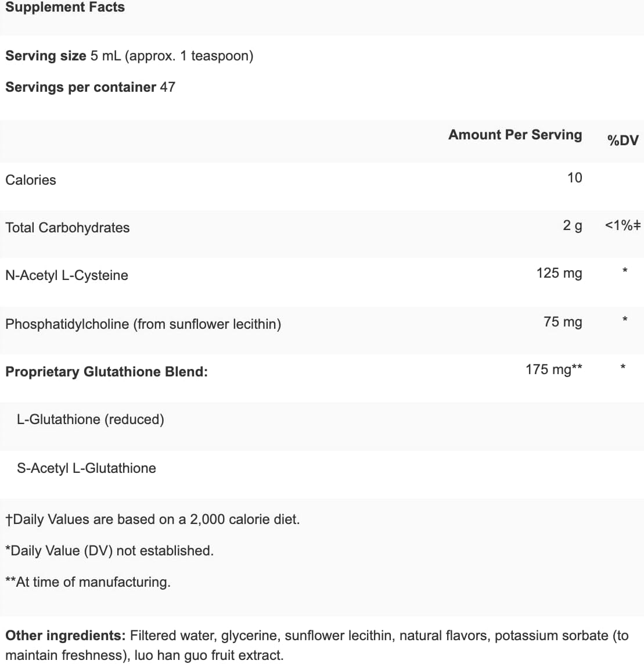Select the S-Acetyl L-Glutathione entry
The width and height of the screenshot is (644, 664).
(x=87, y=468)
